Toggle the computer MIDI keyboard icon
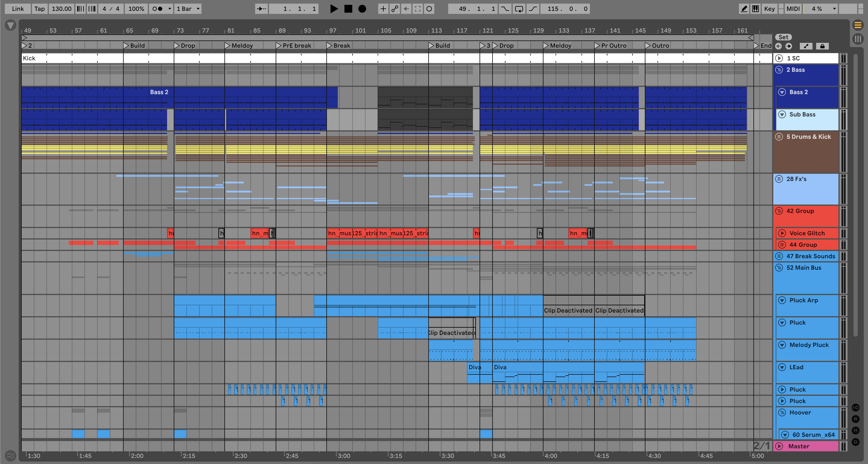Image resolution: width=868 pixels, height=464 pixels. coord(756,9)
